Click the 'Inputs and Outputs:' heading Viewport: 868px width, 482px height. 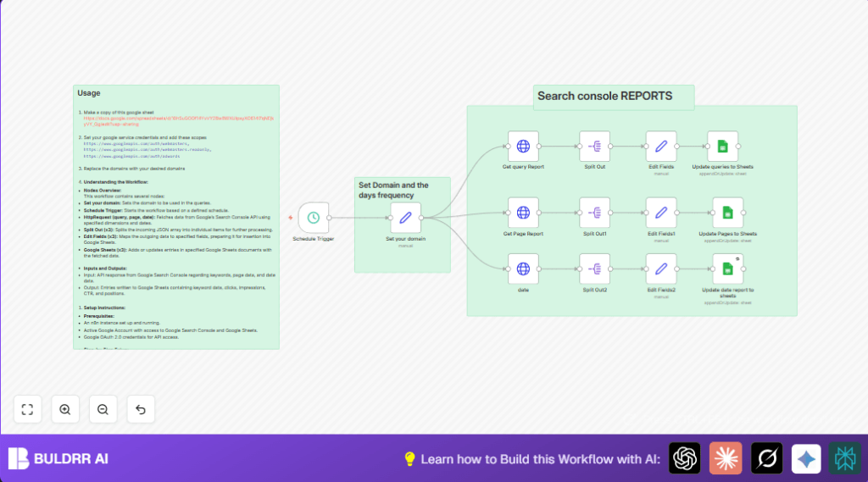coord(105,269)
